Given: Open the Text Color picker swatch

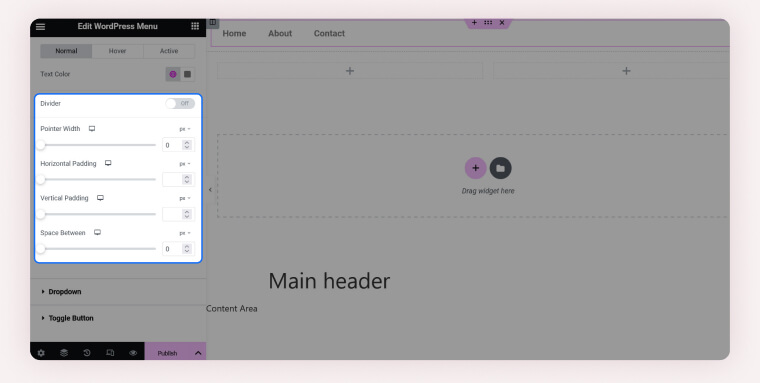Looking at the screenshot, I should (x=188, y=74).
